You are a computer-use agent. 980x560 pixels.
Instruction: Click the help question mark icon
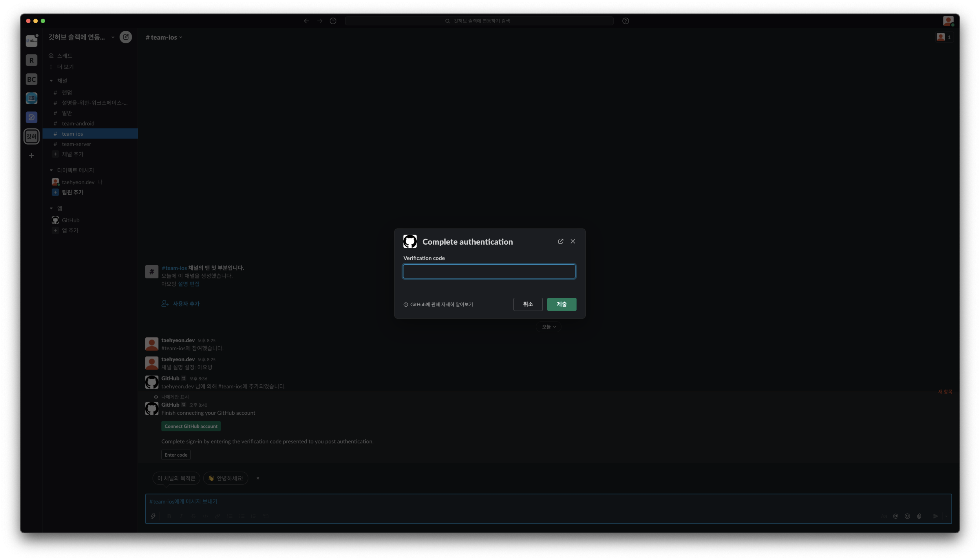pos(625,21)
